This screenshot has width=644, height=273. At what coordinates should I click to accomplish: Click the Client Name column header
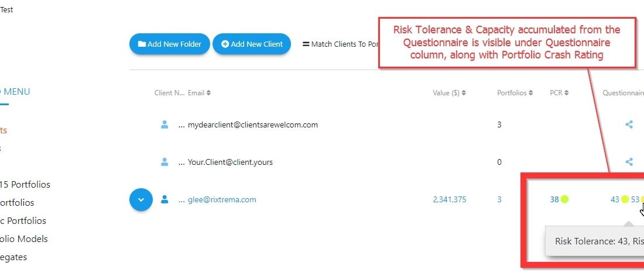169,93
